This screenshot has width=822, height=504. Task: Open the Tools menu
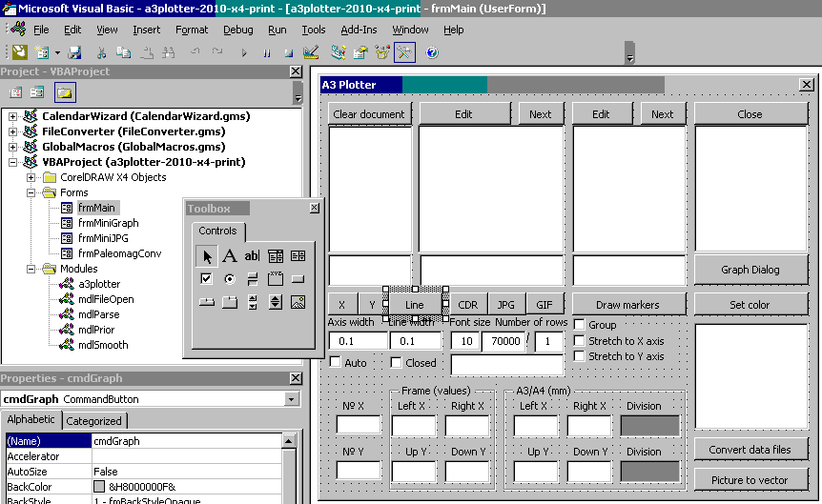[x=314, y=30]
